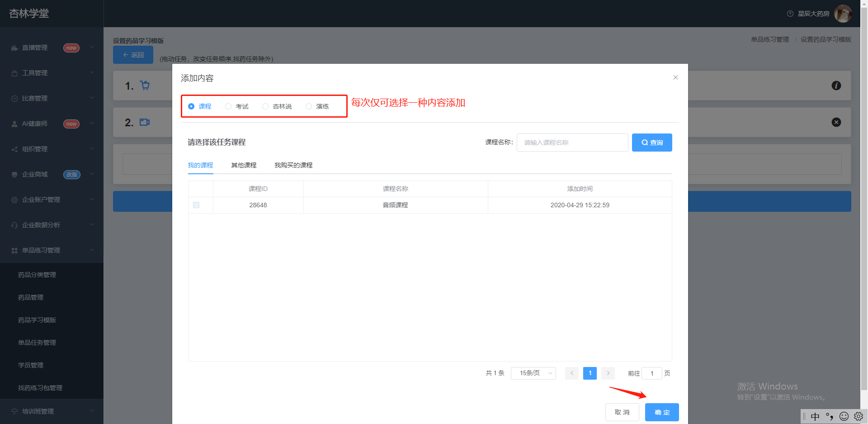Click the 组织管理 share icon

tap(14, 149)
